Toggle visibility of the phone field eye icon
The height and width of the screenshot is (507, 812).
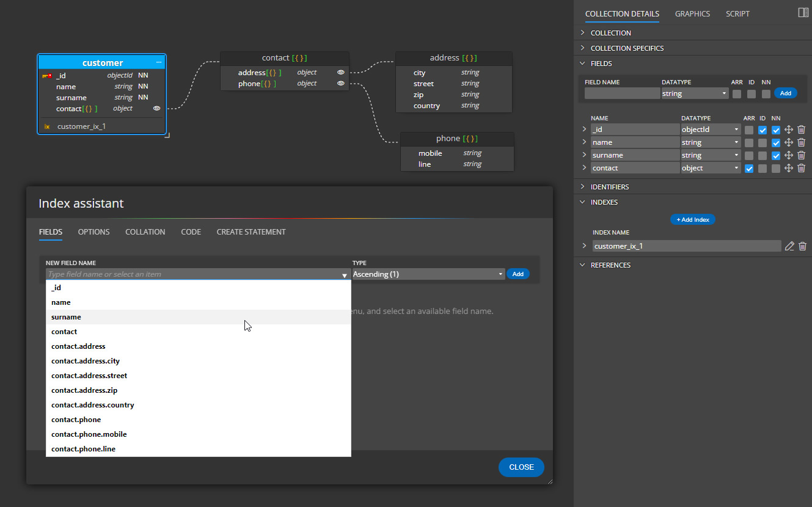[340, 83]
